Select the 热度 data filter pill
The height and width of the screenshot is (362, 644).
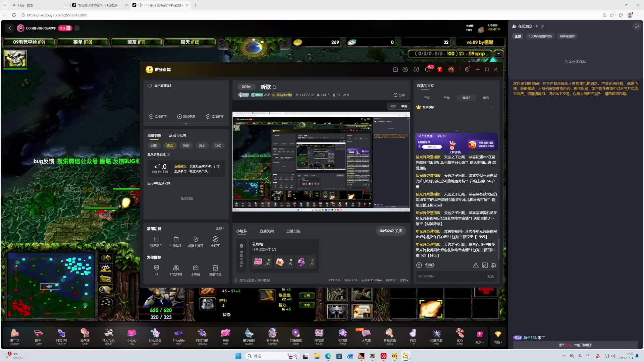(186, 145)
